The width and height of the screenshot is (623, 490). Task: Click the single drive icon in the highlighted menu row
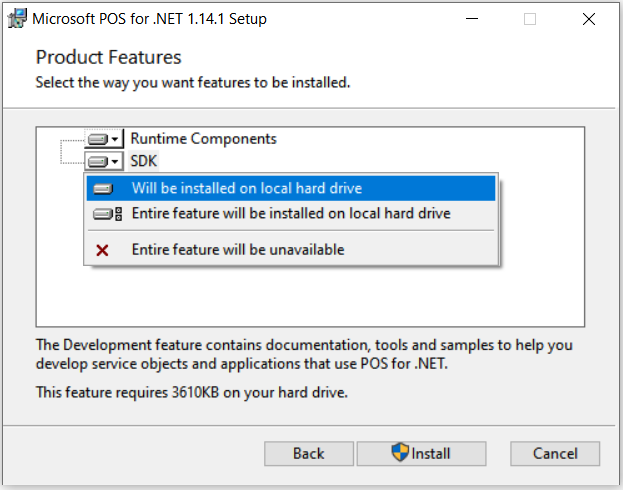coord(103,189)
